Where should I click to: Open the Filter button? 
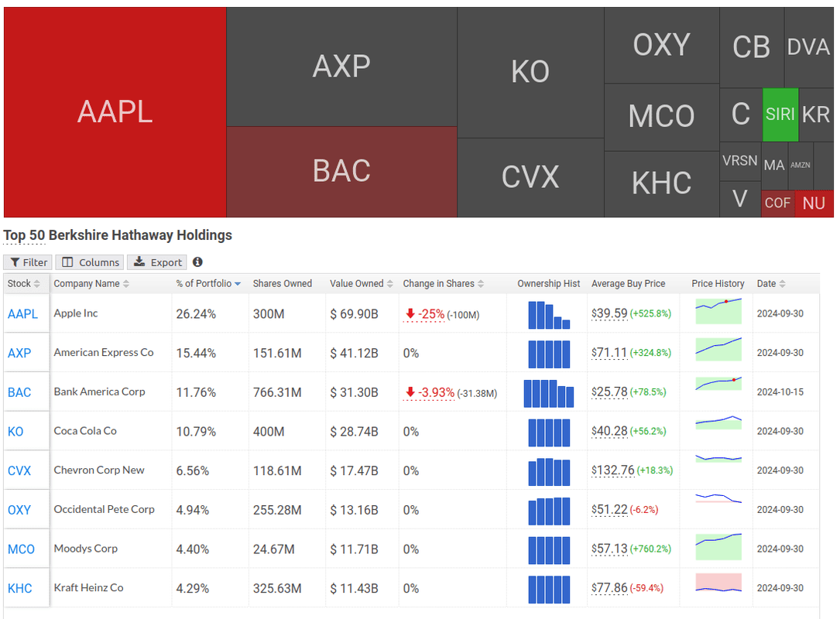point(28,262)
